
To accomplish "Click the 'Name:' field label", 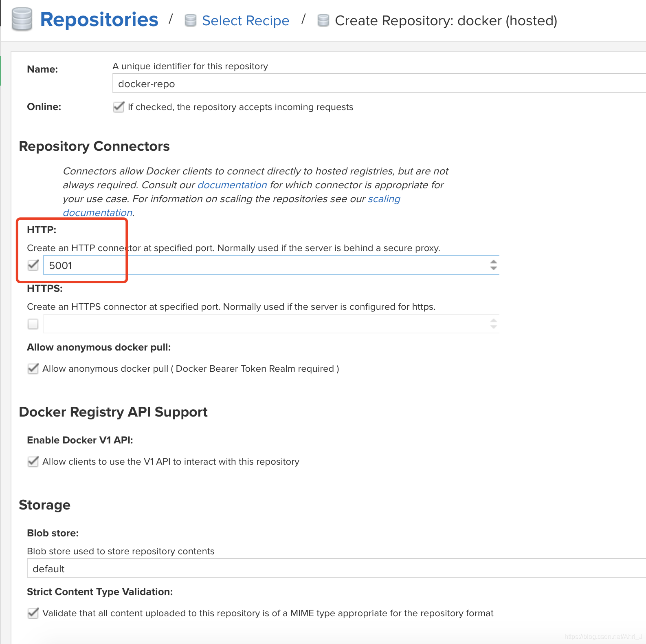I will click(42, 69).
